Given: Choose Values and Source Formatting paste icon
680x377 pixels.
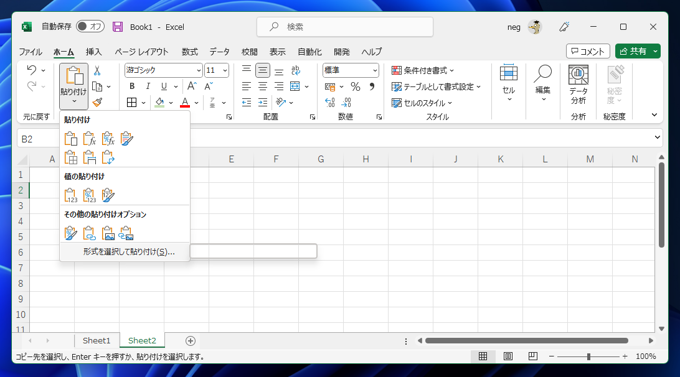Looking at the screenshot, I should pos(108,195).
